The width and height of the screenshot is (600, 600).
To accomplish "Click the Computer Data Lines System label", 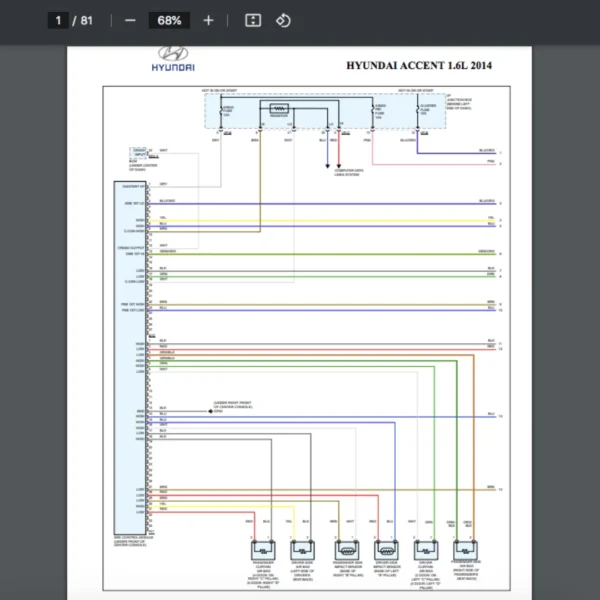I will (x=349, y=171).
